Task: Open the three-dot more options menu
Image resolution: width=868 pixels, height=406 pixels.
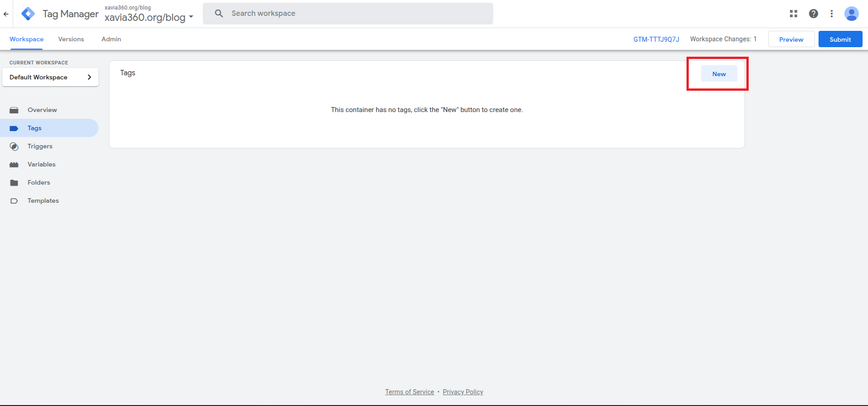Action: [831, 14]
